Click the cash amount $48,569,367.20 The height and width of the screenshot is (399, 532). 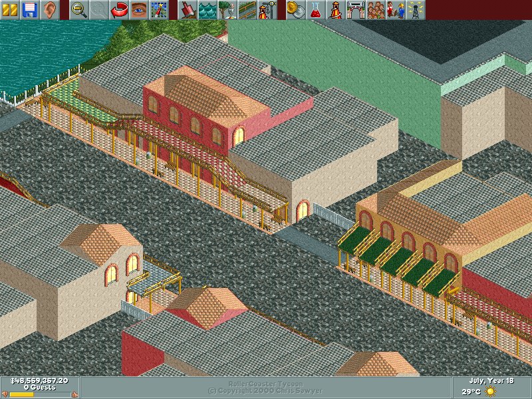coord(39,380)
